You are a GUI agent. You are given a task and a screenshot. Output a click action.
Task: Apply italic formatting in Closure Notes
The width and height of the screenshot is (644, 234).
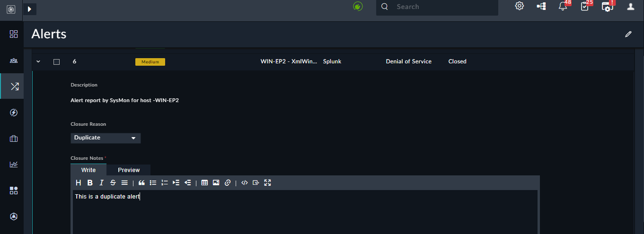tap(101, 182)
